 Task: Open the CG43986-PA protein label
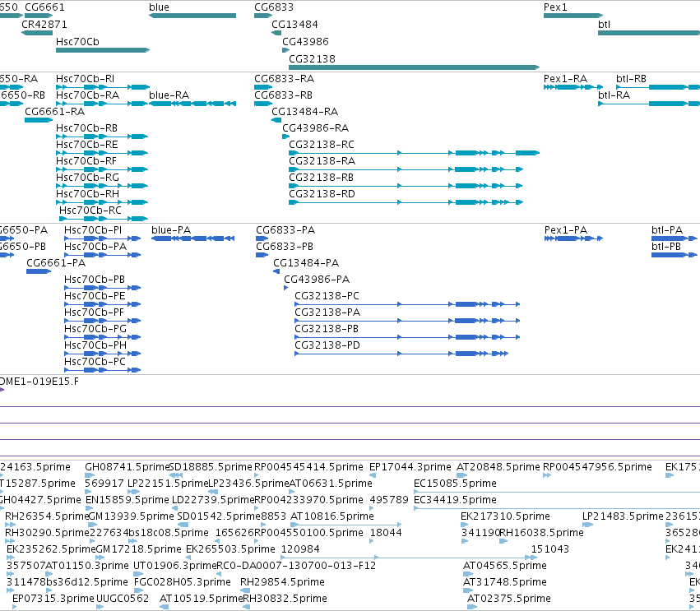[x=317, y=280]
